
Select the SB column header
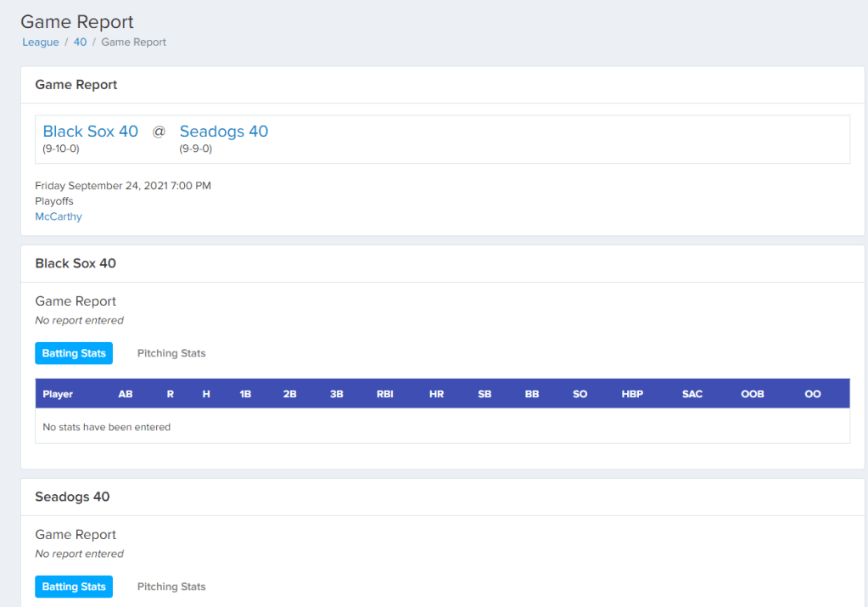[x=484, y=394]
